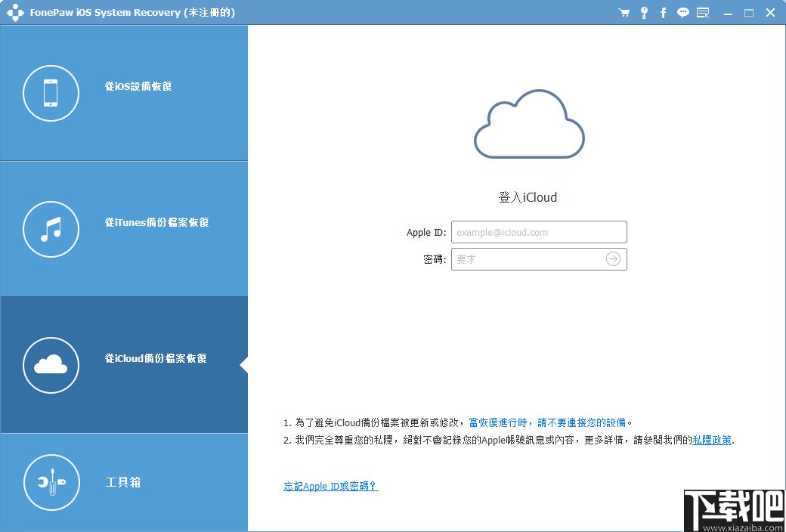
Task: Open the shopping cart purchase icon
Action: [x=624, y=12]
